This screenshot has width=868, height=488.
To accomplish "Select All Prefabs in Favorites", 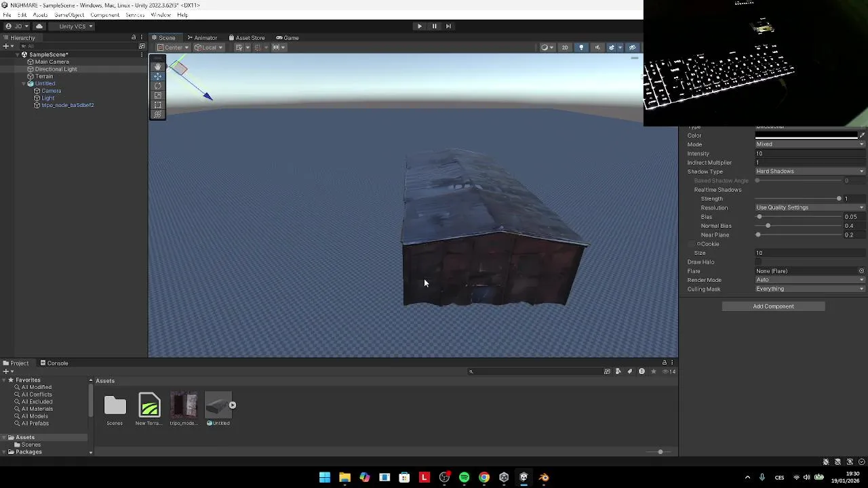I will pos(35,424).
